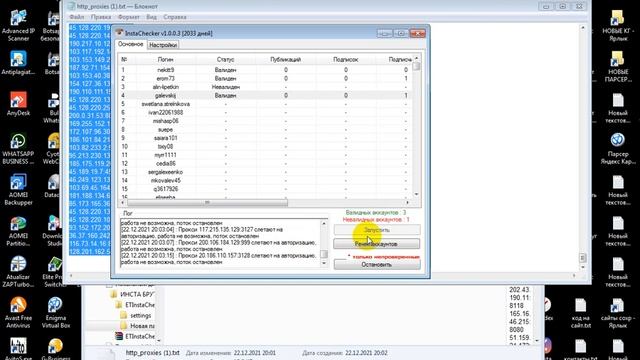This screenshot has height=360, width=640.
Task: Click inside the Лог text area
Action: (220, 243)
